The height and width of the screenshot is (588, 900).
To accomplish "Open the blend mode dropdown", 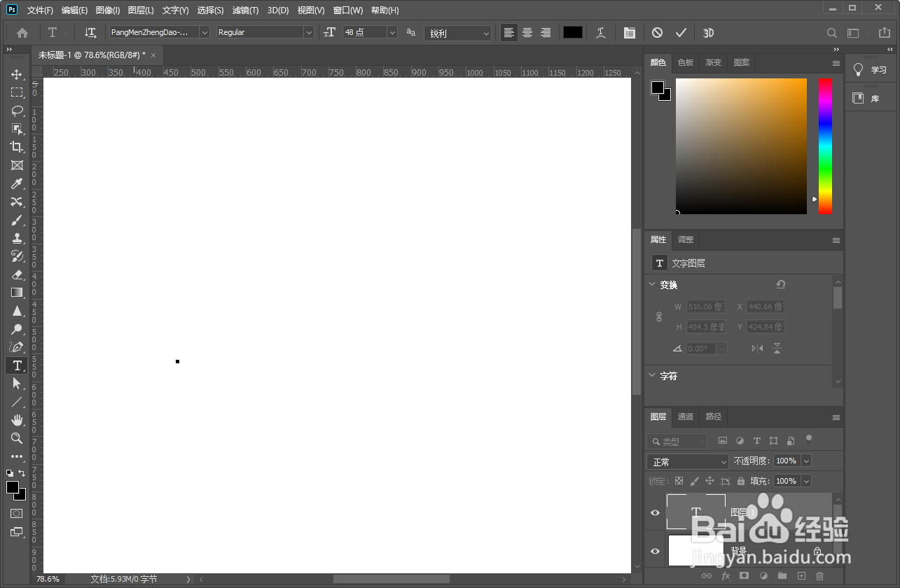I will pyautogui.click(x=688, y=462).
